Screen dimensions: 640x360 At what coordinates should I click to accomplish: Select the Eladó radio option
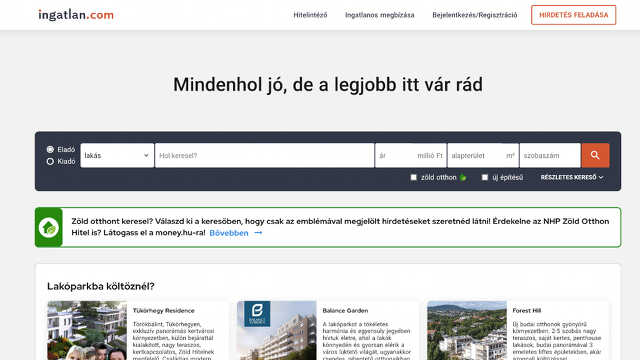point(50,149)
